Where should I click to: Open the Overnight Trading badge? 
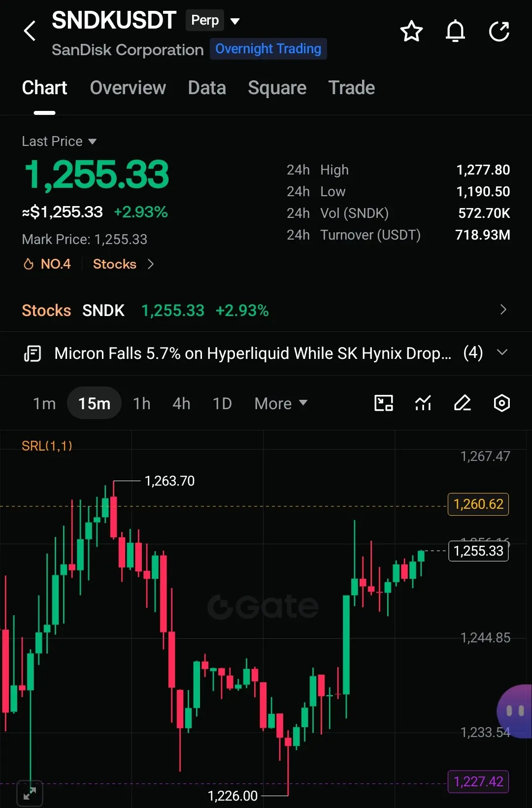coord(268,49)
